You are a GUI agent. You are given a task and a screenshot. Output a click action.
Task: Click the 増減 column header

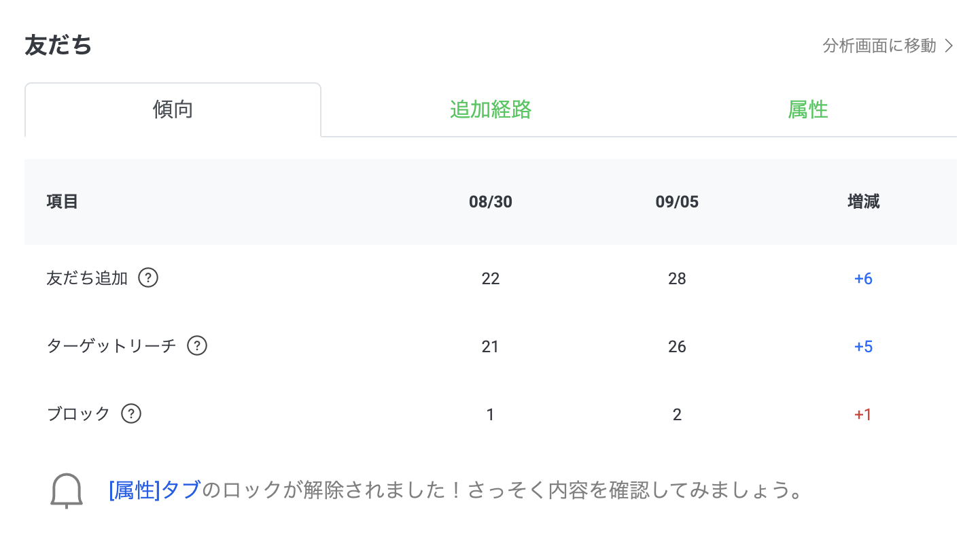point(864,202)
